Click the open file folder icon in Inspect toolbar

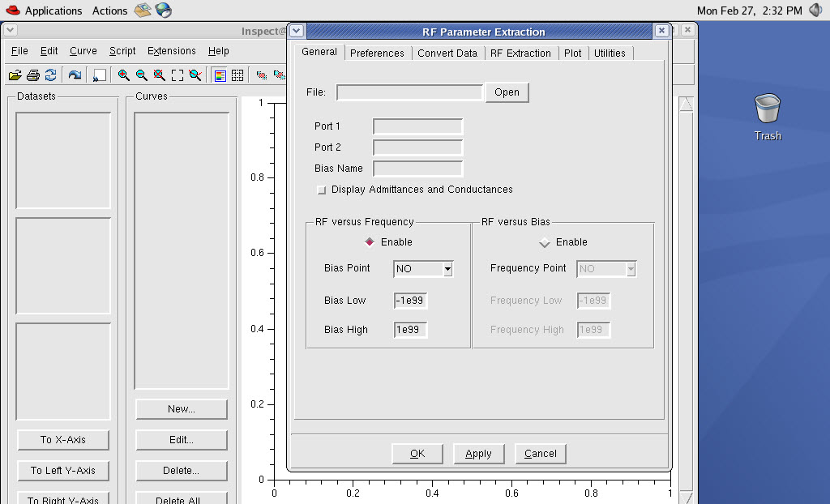click(x=15, y=75)
